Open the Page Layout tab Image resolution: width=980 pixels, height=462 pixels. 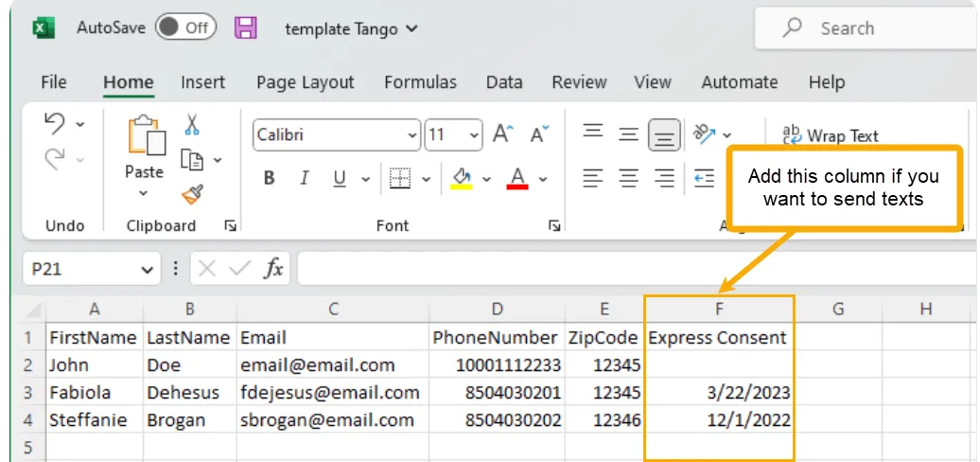[x=305, y=82]
